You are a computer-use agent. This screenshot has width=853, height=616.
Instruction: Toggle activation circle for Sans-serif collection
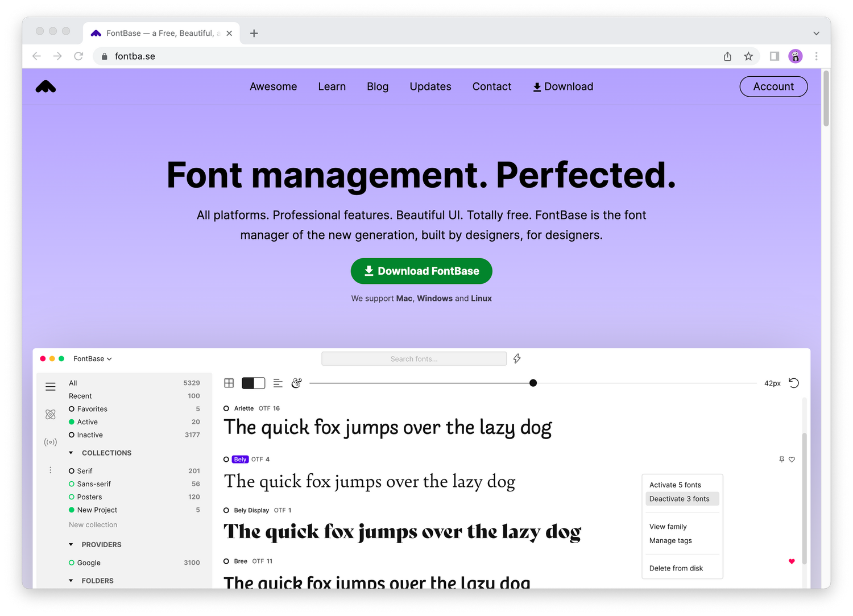(x=72, y=484)
